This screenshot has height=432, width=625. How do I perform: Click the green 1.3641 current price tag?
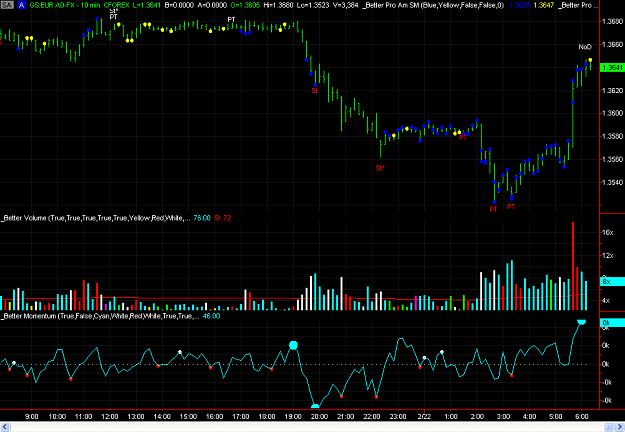point(612,67)
